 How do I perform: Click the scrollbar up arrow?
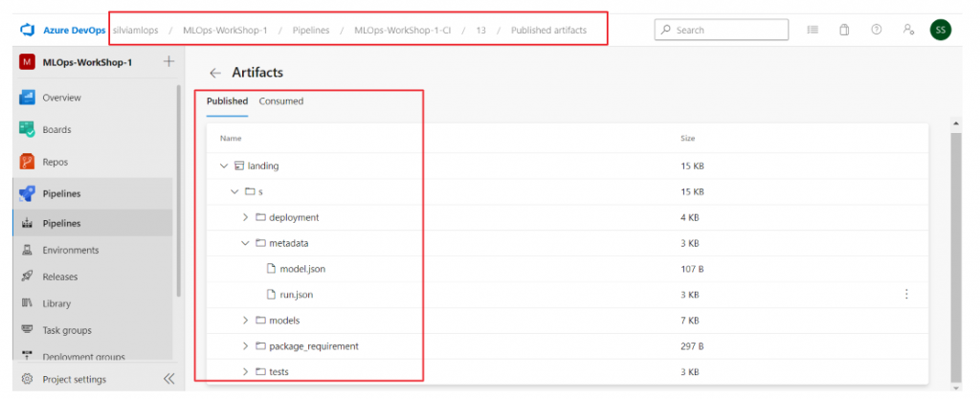pyautogui.click(x=956, y=123)
